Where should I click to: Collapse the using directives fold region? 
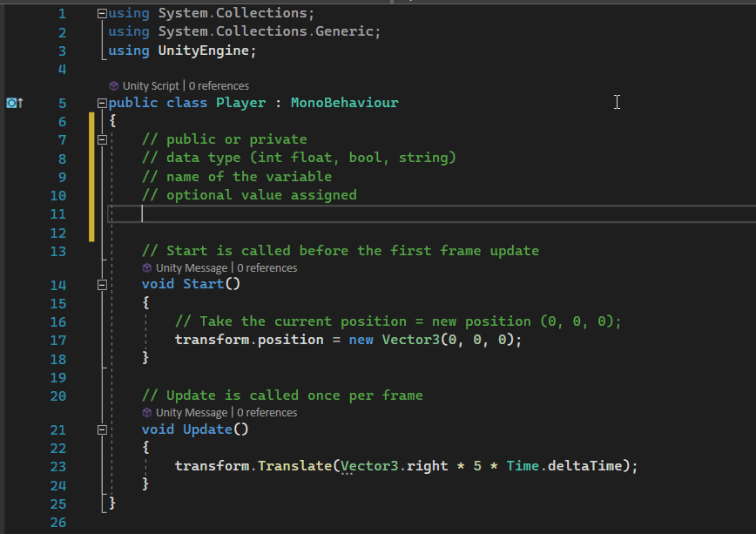pyautogui.click(x=102, y=12)
